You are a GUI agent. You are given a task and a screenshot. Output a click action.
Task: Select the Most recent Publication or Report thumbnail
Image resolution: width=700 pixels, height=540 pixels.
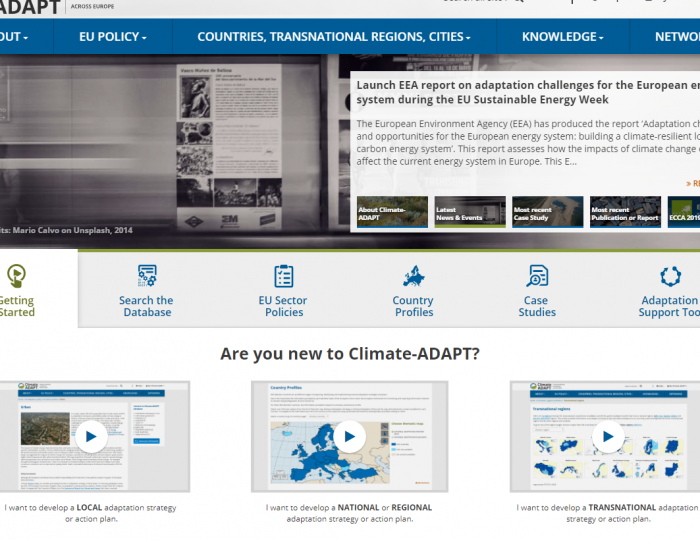pos(625,212)
